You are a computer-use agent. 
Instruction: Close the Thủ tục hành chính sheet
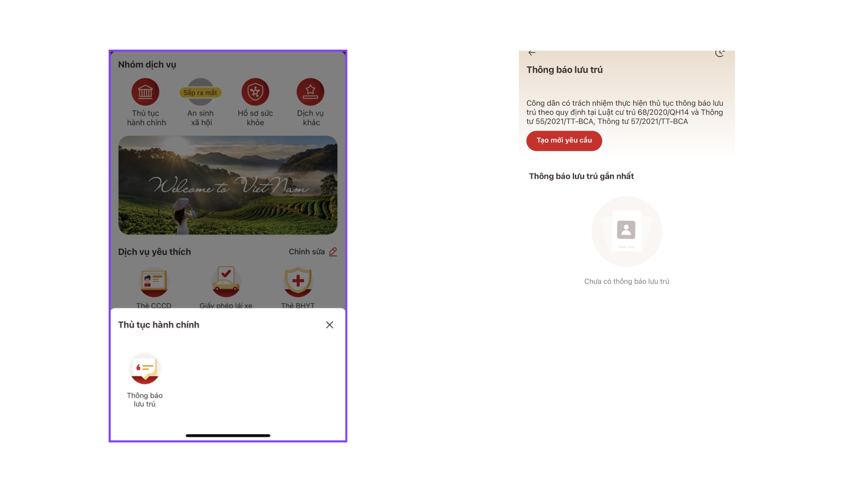pyautogui.click(x=329, y=325)
